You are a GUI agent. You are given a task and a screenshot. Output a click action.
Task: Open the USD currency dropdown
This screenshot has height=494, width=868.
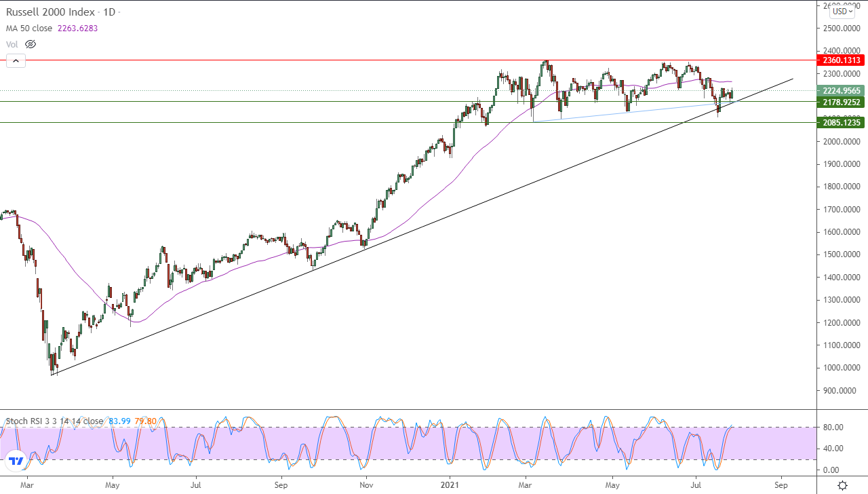(x=843, y=11)
